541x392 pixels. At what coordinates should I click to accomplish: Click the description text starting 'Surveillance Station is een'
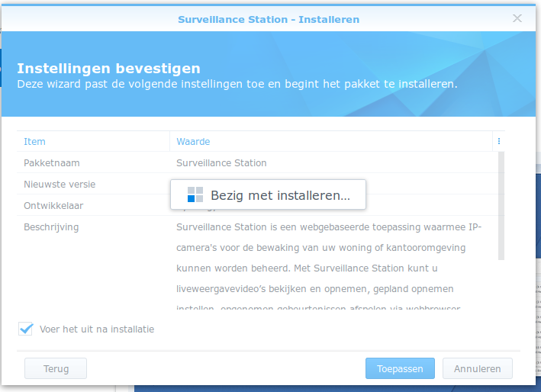point(328,268)
